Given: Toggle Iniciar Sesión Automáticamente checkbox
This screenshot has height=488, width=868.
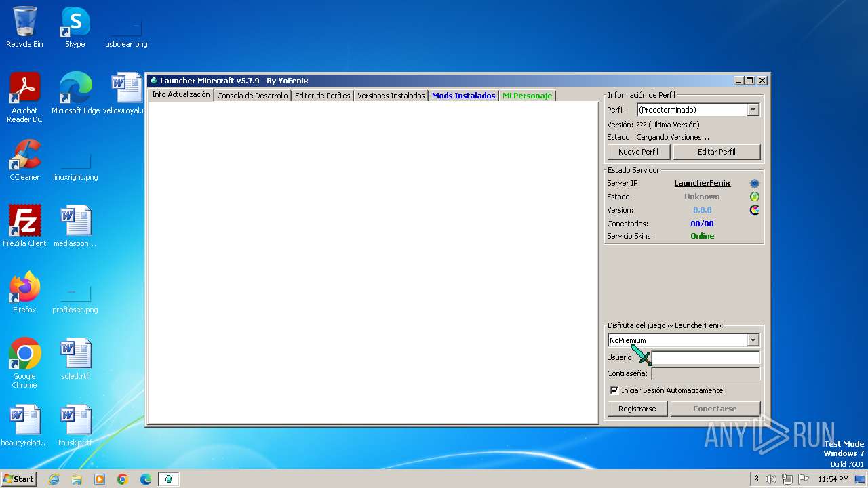Looking at the screenshot, I should click(x=614, y=390).
